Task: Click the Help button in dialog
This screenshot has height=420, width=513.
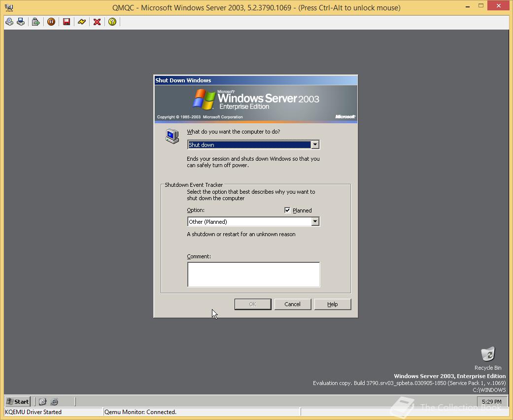Action: [333, 304]
